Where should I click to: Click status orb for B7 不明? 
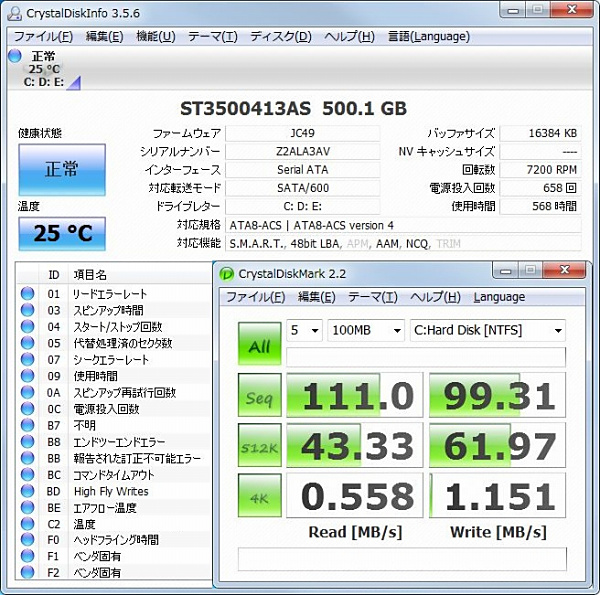click(x=27, y=425)
